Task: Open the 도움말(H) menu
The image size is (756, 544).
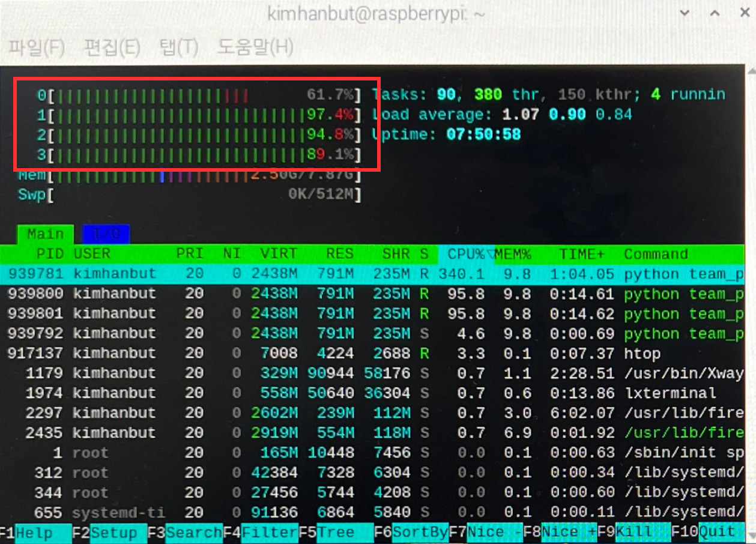Action: tap(255, 47)
